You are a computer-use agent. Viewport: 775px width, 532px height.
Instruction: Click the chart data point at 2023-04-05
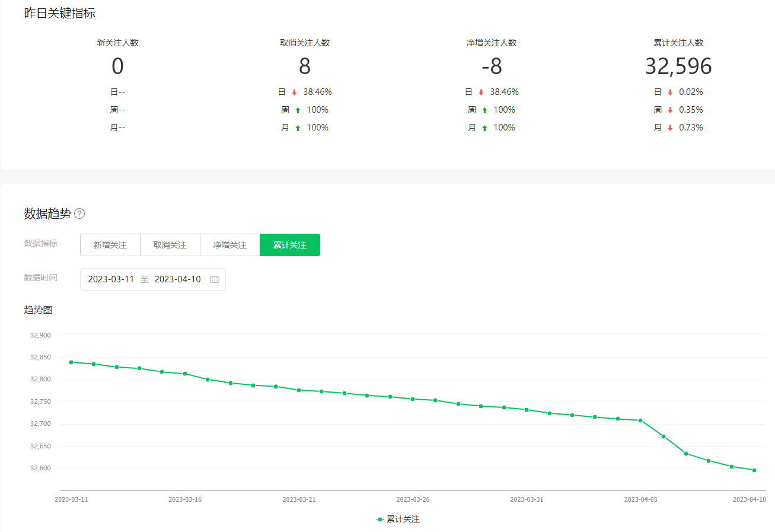640,420
